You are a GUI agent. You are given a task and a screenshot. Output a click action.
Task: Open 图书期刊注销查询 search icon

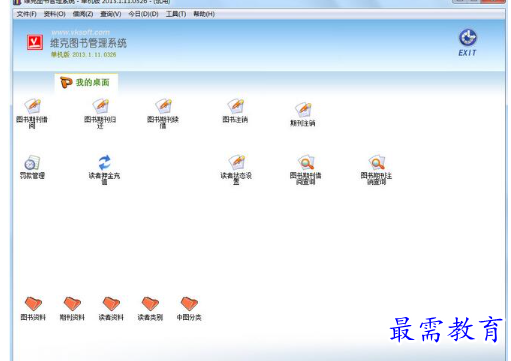pyautogui.click(x=376, y=170)
